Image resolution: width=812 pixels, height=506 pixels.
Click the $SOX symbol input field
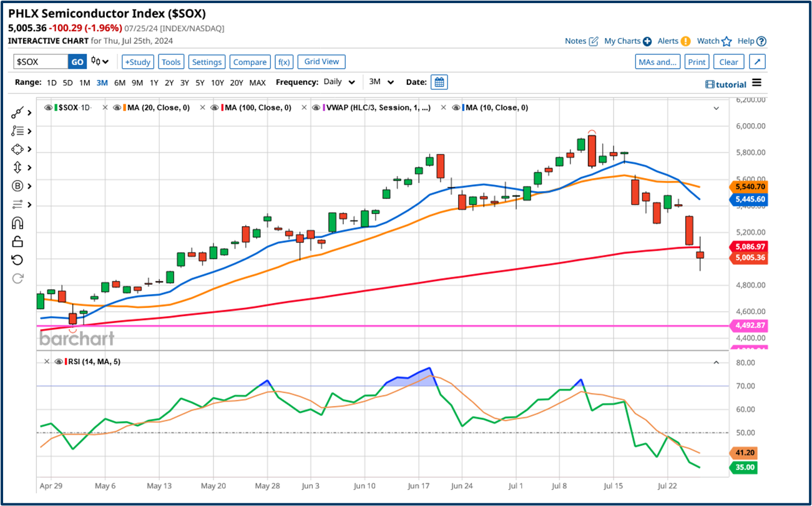click(x=41, y=62)
